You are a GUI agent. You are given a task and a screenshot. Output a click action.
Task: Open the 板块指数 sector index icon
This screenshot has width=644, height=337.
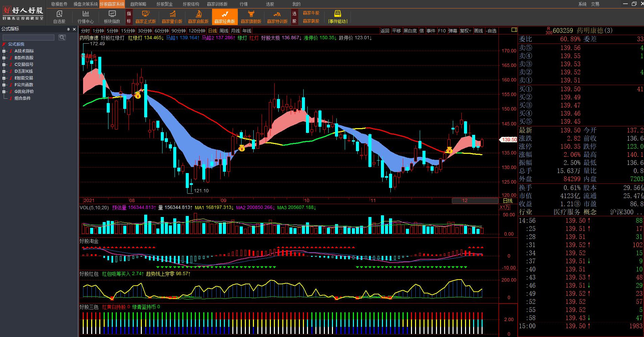point(112,17)
